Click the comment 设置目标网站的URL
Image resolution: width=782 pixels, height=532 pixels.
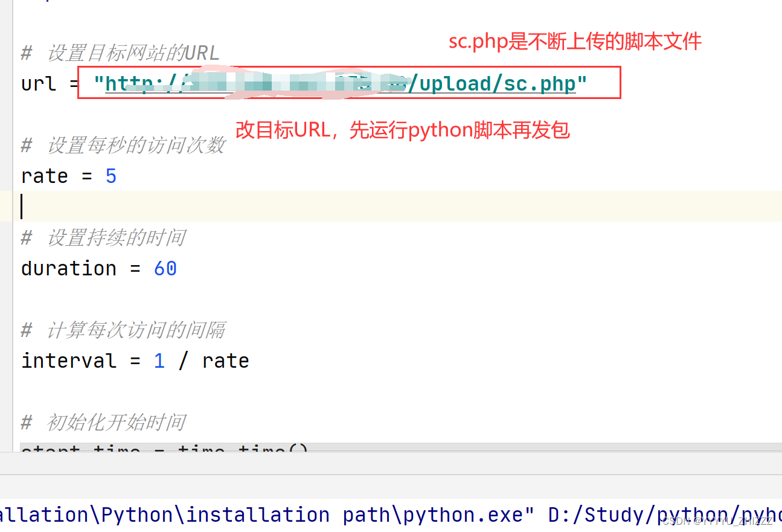coord(121,53)
